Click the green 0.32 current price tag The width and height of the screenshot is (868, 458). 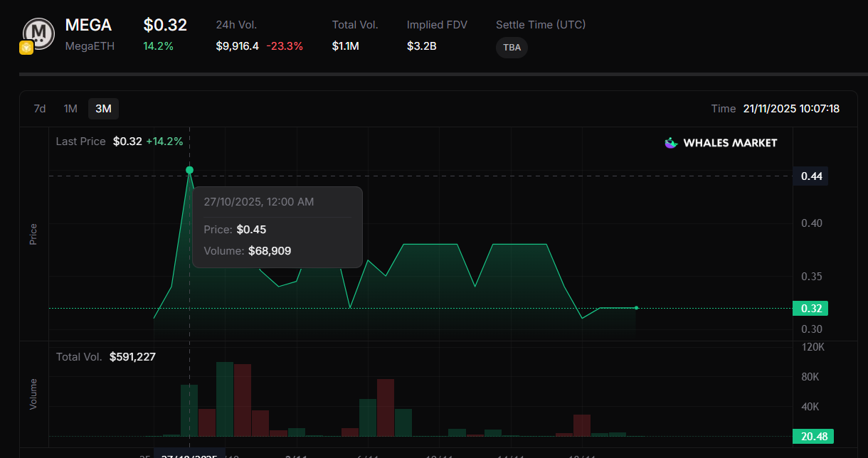[x=810, y=308]
